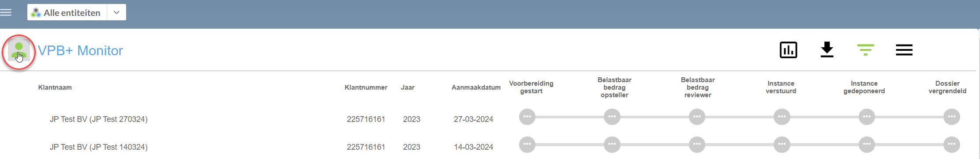Expand the Alle entiteiten dropdown arrow

click(116, 12)
